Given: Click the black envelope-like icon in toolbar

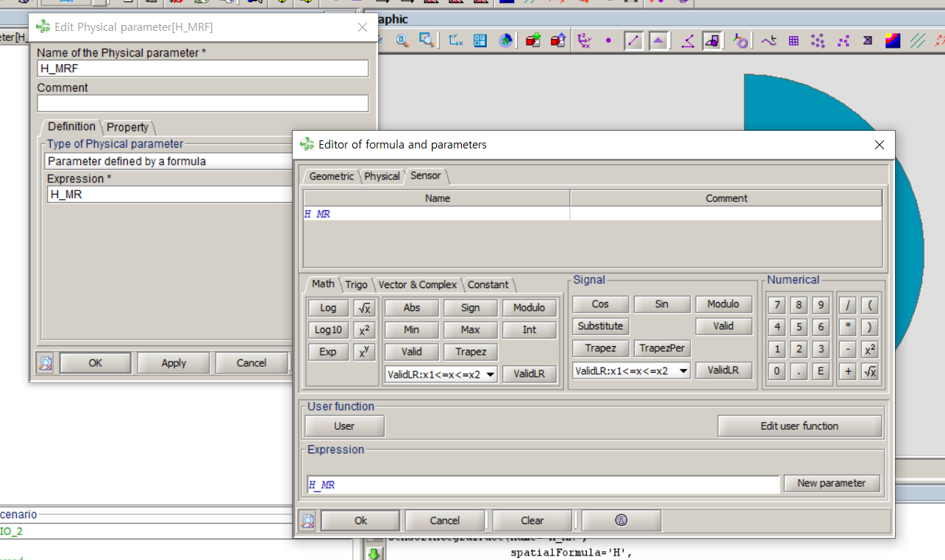Looking at the screenshot, I should [868, 40].
